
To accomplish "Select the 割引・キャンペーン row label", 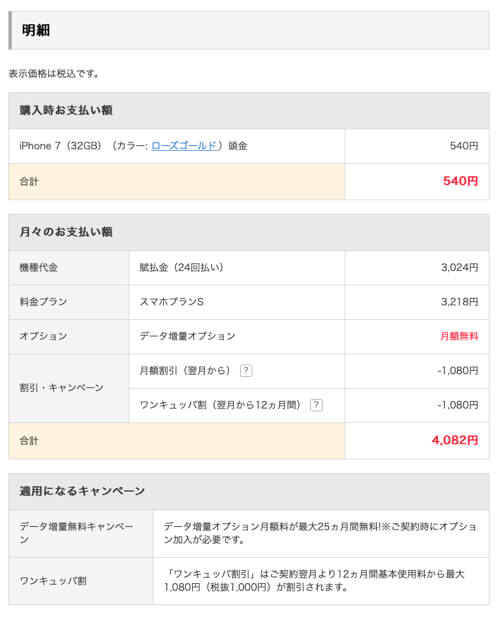I will coord(62,388).
